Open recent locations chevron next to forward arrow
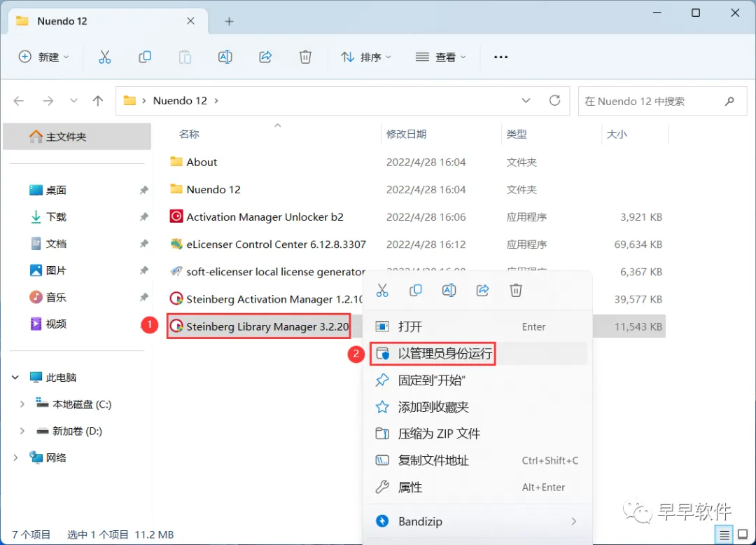 [x=73, y=101]
